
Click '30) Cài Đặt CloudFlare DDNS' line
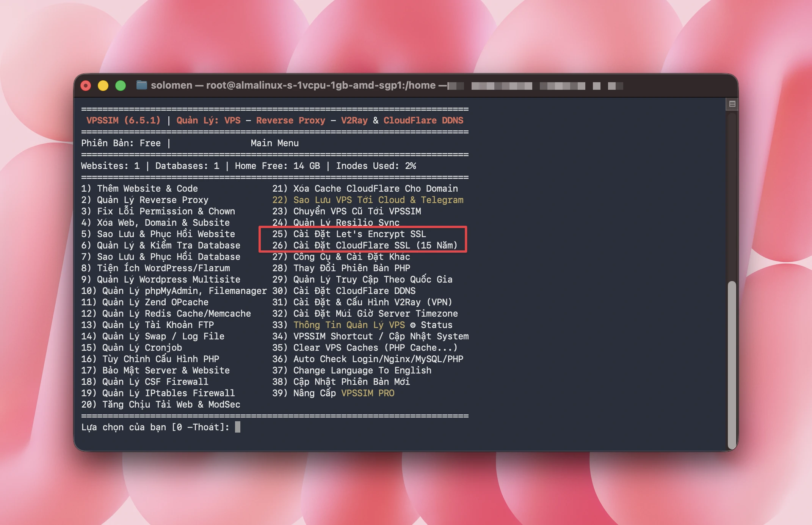[344, 291]
